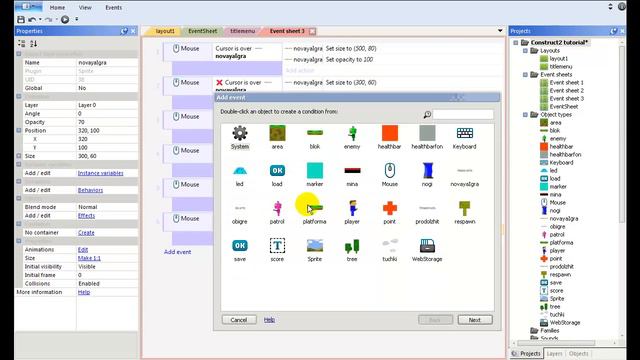Select the tuchki object in dialog
The width and height of the screenshot is (640, 360).
coord(389,250)
